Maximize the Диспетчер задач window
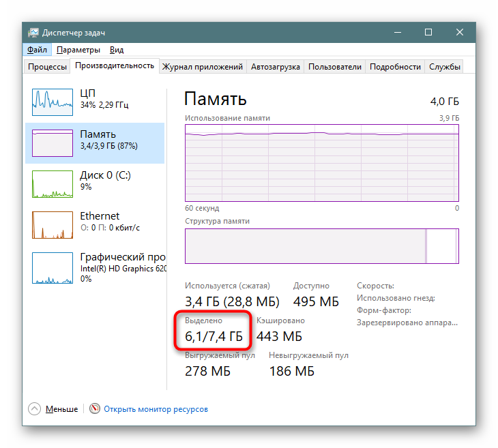The width and height of the screenshot is (498, 448). (428, 32)
